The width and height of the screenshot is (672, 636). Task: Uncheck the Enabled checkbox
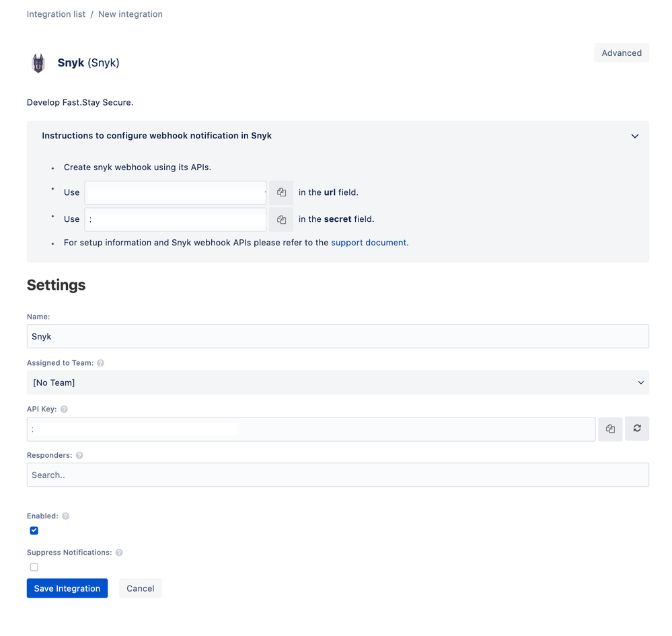coord(34,530)
